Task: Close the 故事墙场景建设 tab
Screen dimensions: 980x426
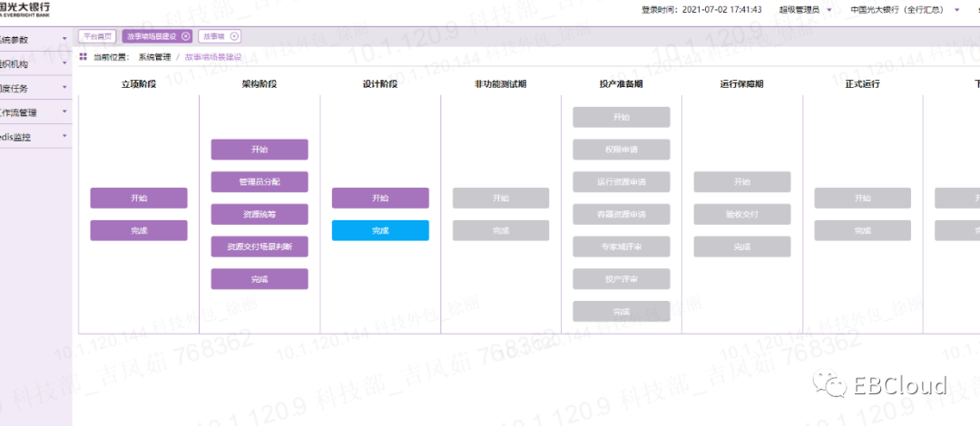Action: tap(186, 36)
